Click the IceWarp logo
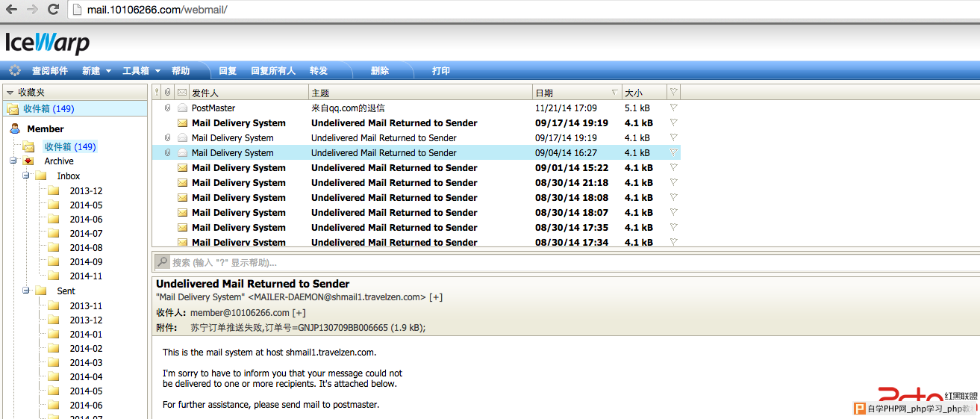This screenshot has height=419, width=980. click(47, 43)
